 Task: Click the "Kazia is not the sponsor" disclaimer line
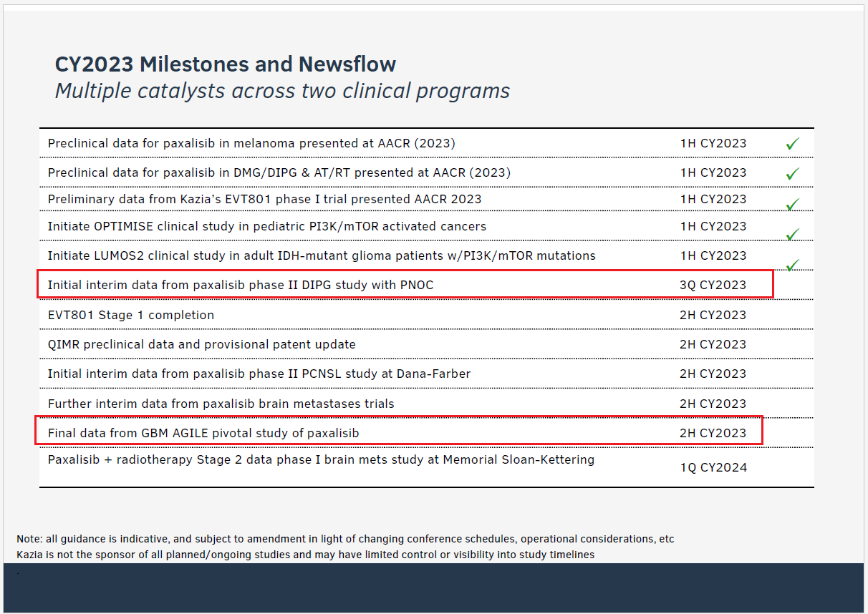point(305,555)
